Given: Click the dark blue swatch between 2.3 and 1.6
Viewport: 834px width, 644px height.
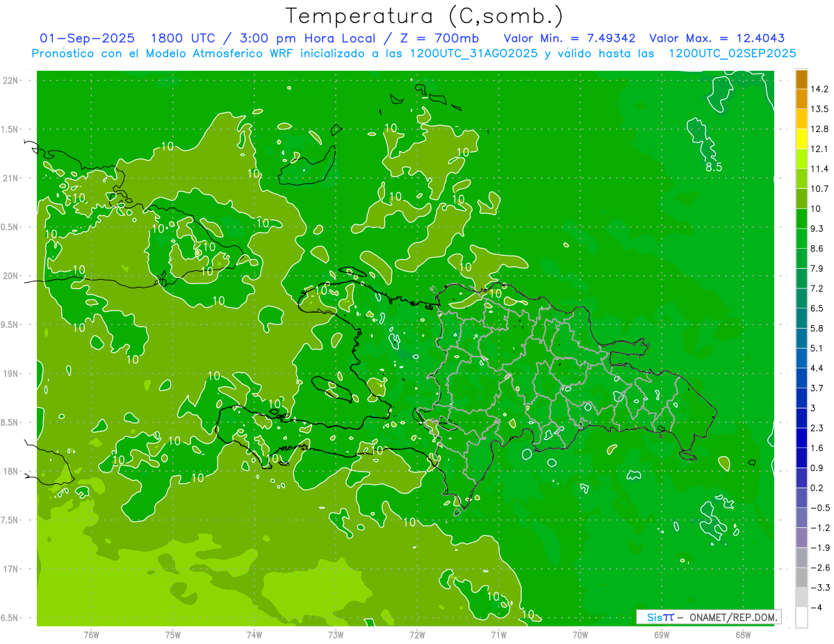Looking at the screenshot, I should point(801,438).
